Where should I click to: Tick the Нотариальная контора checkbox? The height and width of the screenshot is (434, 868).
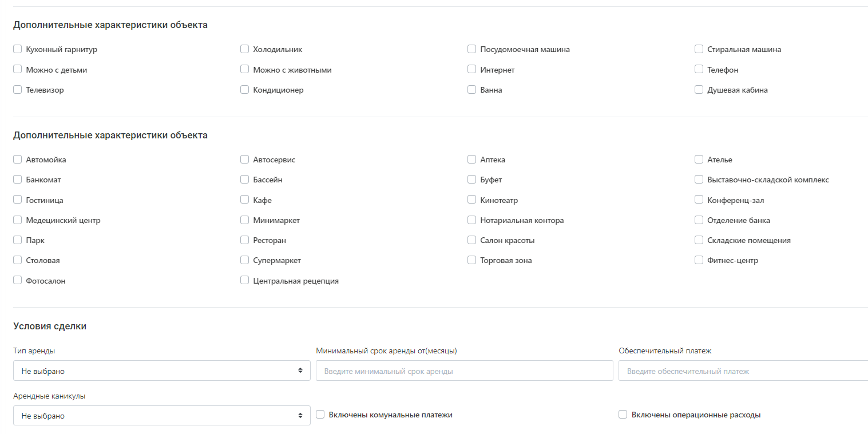click(472, 220)
